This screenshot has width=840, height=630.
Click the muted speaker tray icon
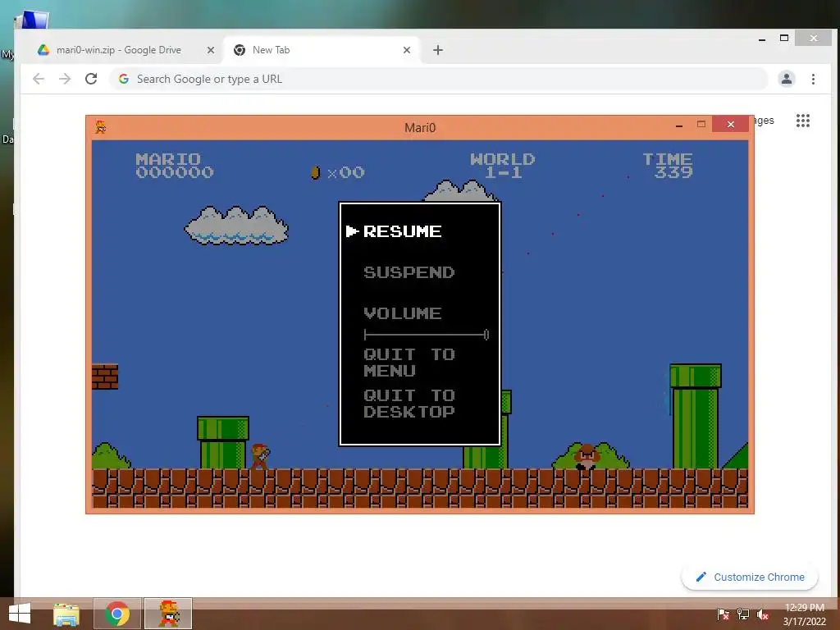coord(763,614)
